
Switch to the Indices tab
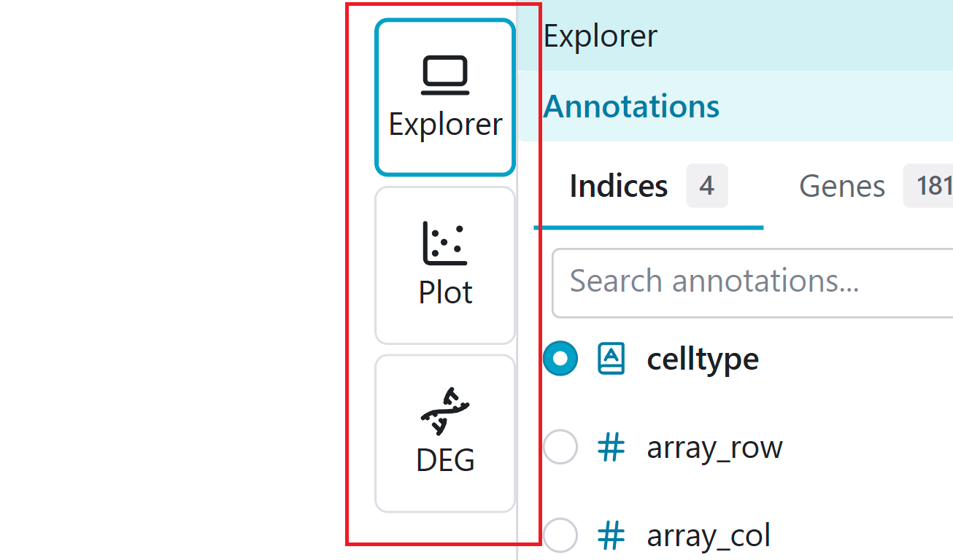618,186
